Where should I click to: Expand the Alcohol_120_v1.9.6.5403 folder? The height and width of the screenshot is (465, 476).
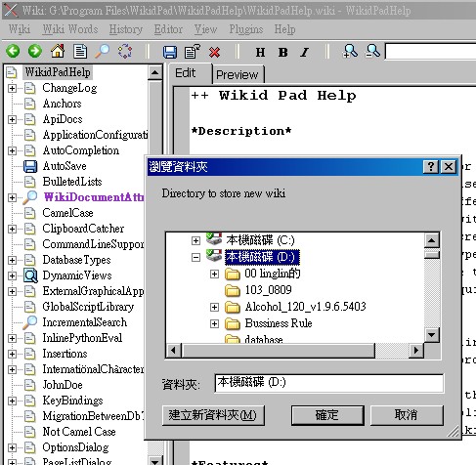point(214,307)
